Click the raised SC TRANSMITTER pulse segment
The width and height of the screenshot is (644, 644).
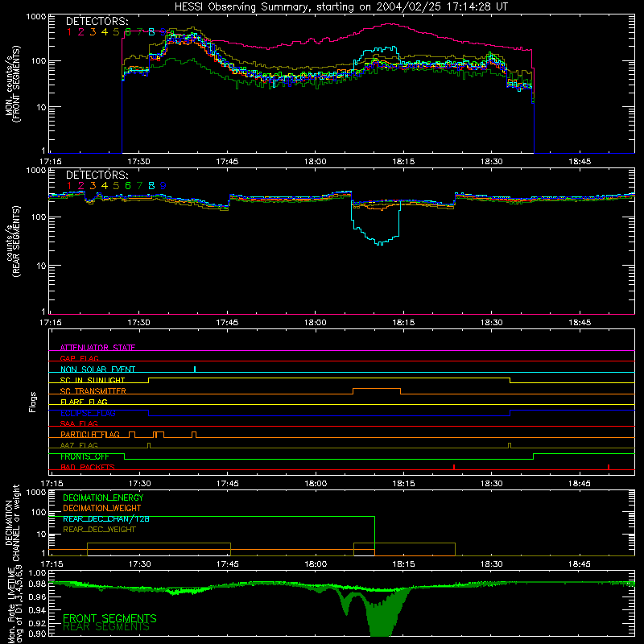click(377, 389)
